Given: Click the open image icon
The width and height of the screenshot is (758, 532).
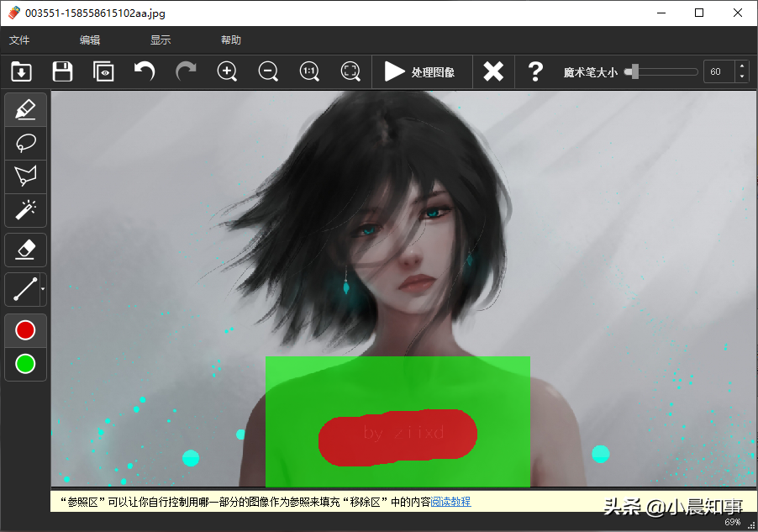Looking at the screenshot, I should click(x=21, y=71).
